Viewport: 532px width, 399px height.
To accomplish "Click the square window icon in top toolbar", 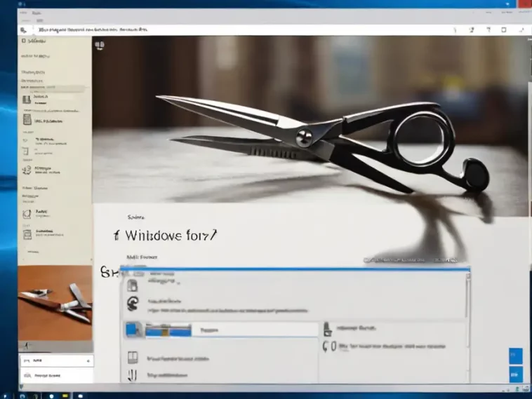I will click(504, 30).
